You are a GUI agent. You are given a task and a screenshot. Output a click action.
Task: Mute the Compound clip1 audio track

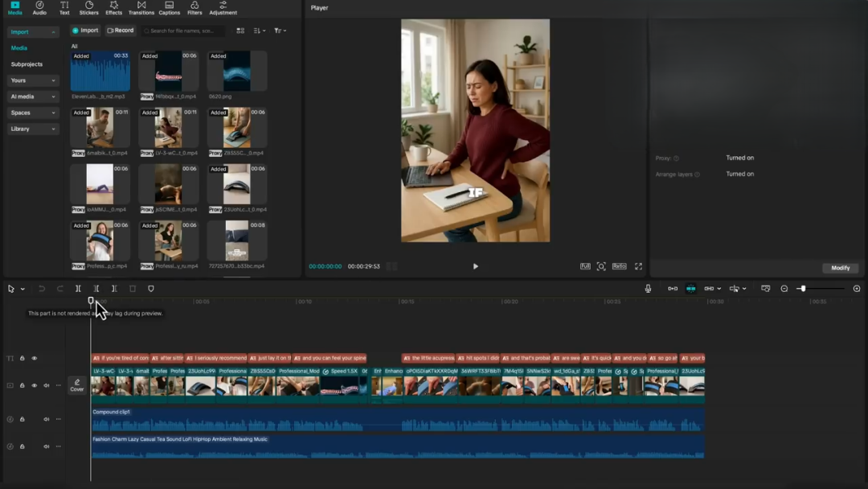click(x=47, y=419)
